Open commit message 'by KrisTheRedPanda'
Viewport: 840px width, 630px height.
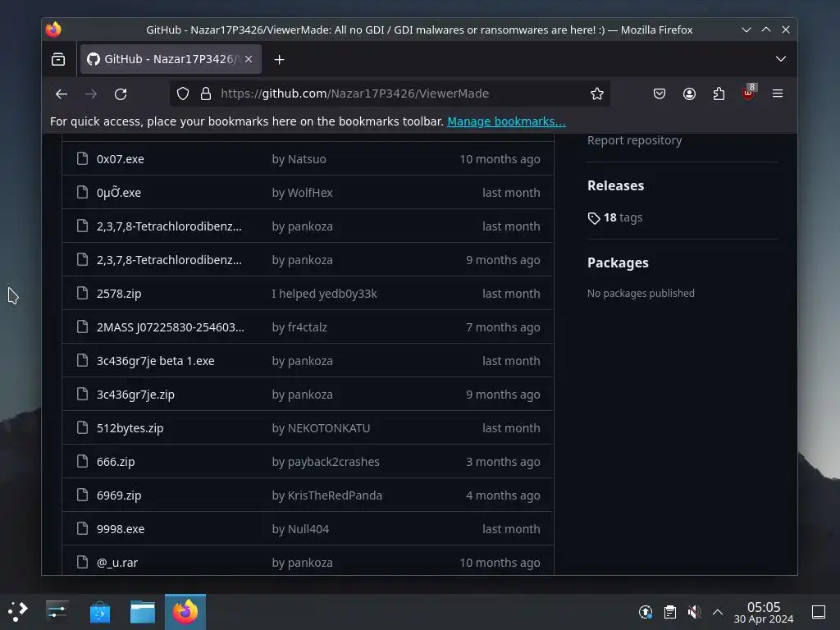[326, 495]
